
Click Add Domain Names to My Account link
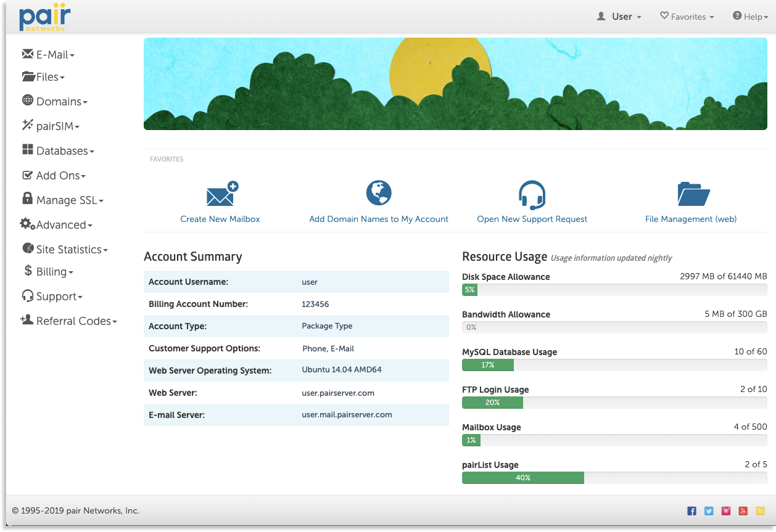coord(379,219)
